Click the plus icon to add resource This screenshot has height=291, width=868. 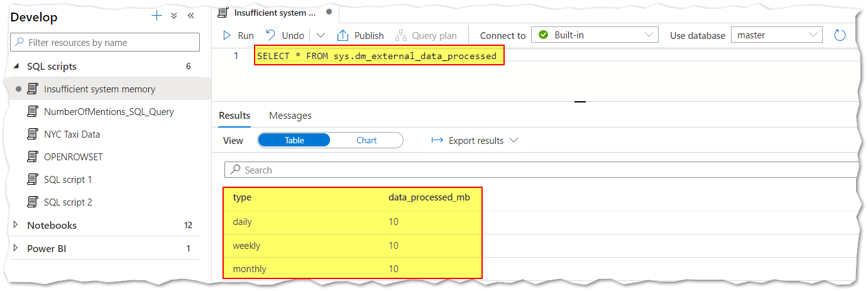157,16
